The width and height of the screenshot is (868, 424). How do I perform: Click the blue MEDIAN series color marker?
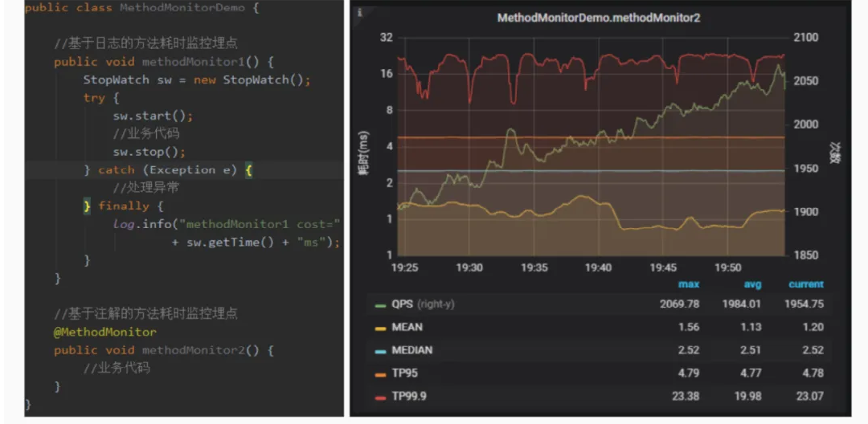(379, 351)
